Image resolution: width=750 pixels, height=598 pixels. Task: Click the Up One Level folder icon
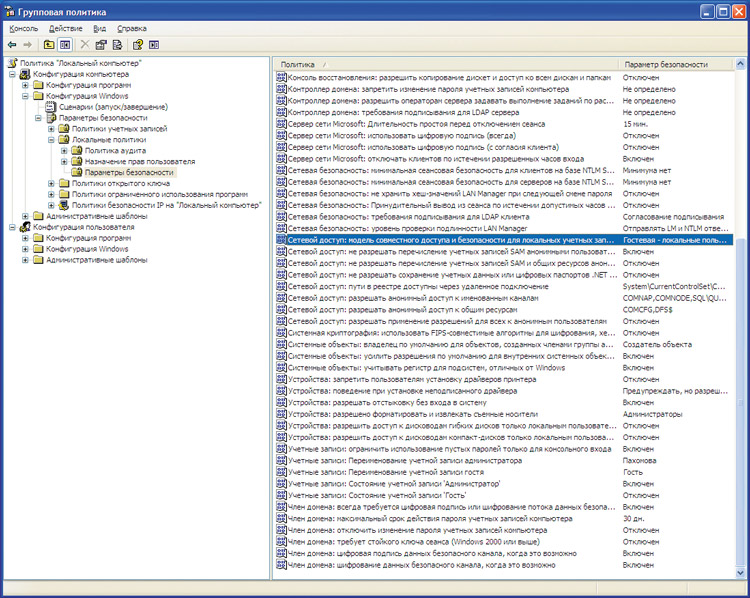[x=49, y=45]
